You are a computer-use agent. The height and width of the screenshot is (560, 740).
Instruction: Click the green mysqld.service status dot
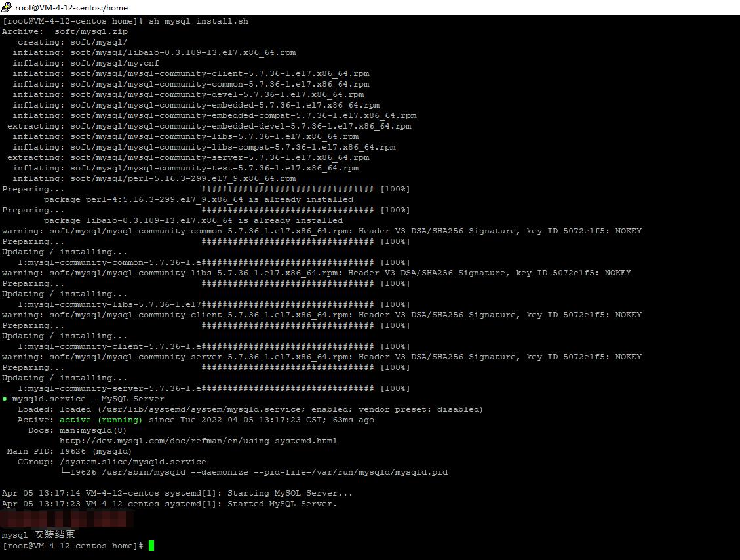[5, 399]
